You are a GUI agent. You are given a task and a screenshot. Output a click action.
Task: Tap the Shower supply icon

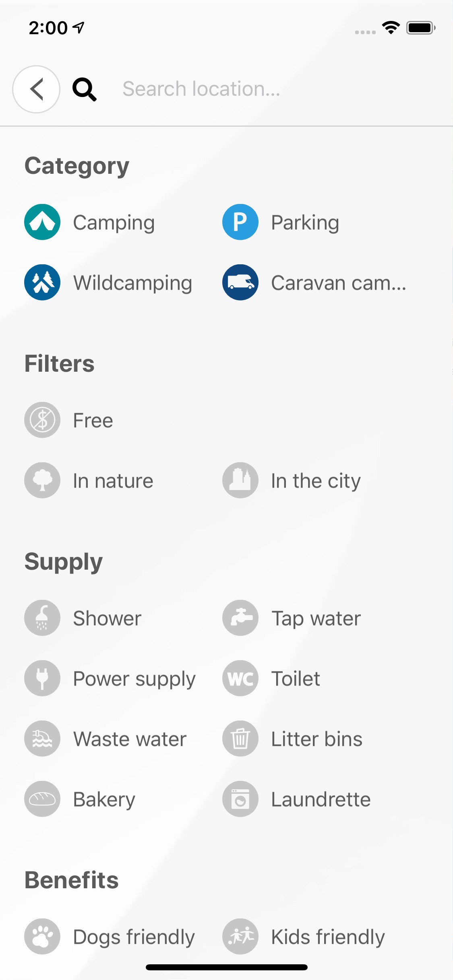[42, 618]
